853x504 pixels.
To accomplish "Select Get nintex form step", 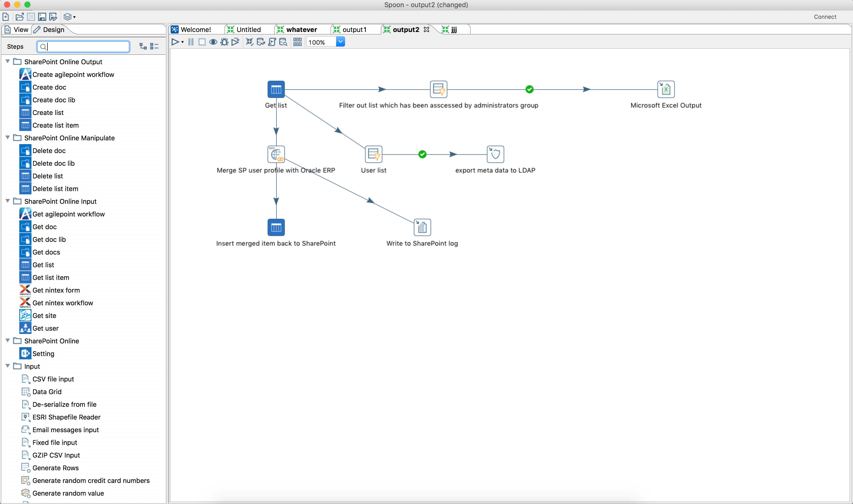I will [50, 290].
